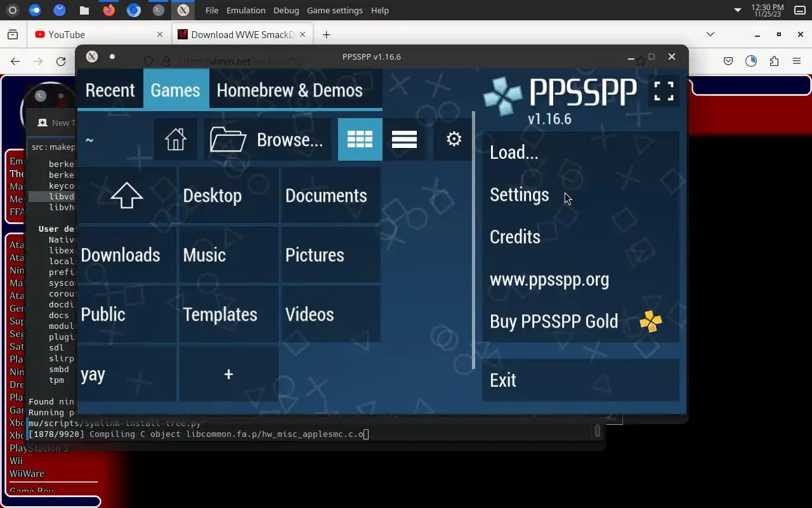Image resolution: width=812 pixels, height=508 pixels.
Task: Click the PPSSPP window title bar icon
Action: coord(92,57)
